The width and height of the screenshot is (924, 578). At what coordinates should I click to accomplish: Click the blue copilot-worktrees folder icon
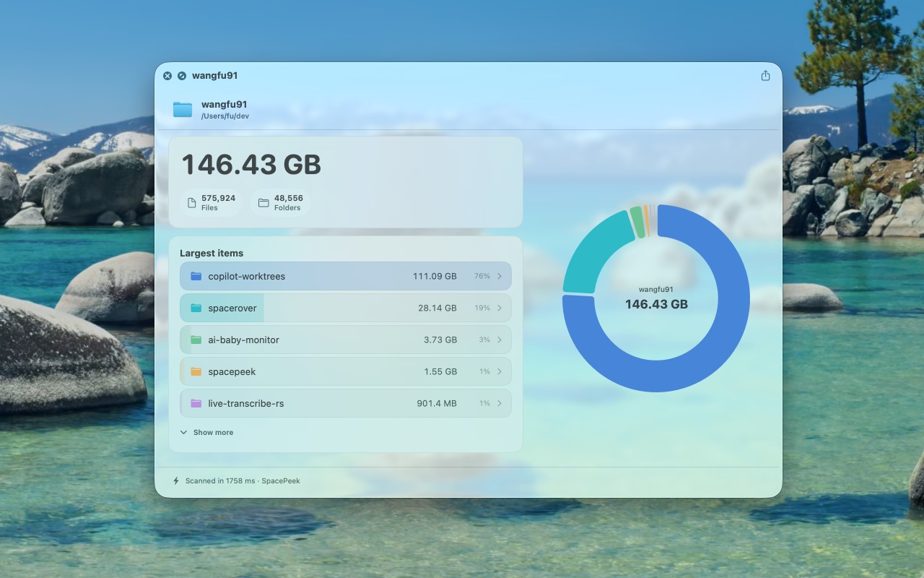pyautogui.click(x=196, y=276)
